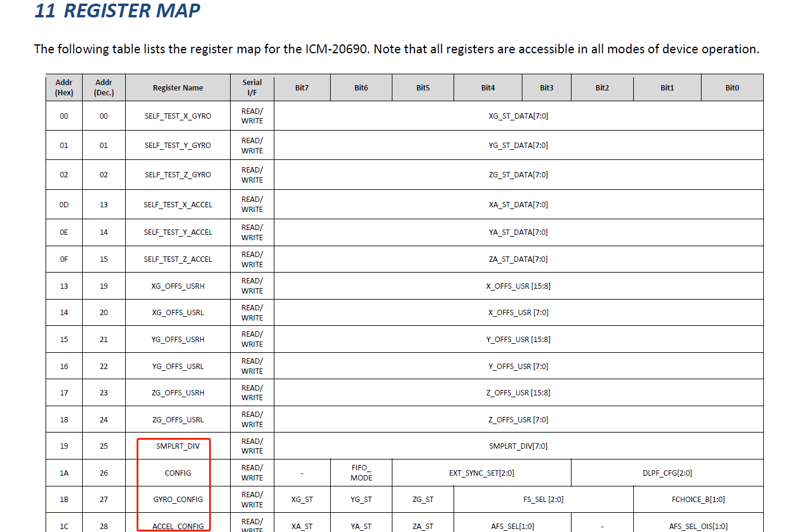The width and height of the screenshot is (801, 532).
Task: Click hex address 0F
Action: point(64,259)
